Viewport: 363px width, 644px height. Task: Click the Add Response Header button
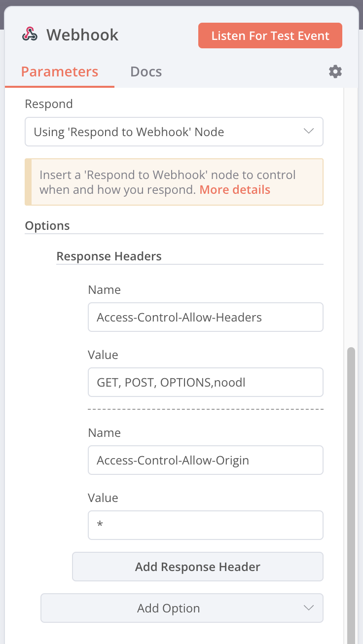(x=198, y=567)
